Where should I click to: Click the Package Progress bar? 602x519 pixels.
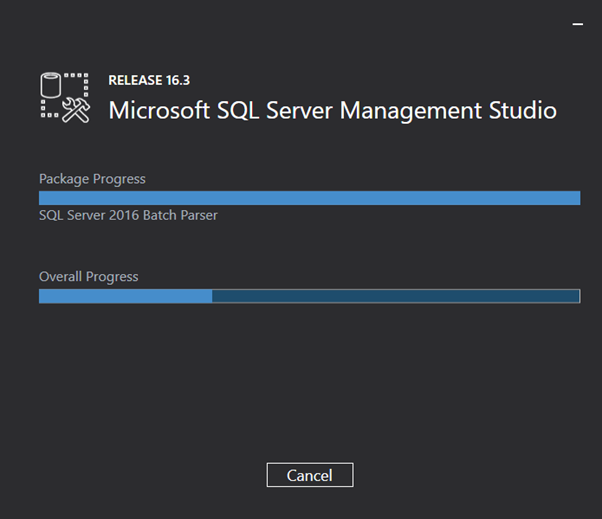[x=309, y=198]
